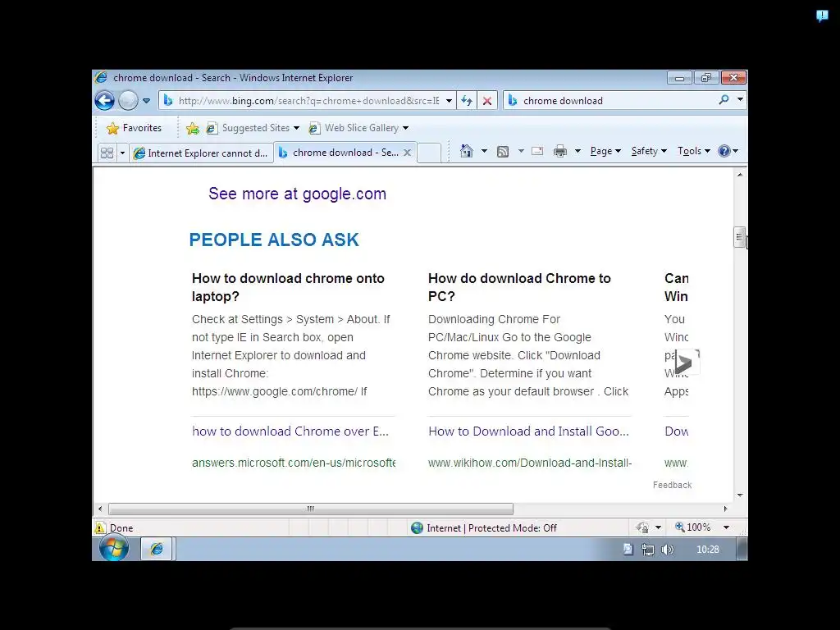Image resolution: width=840 pixels, height=630 pixels.
Task: Click the Refresh page icon
Action: click(467, 101)
